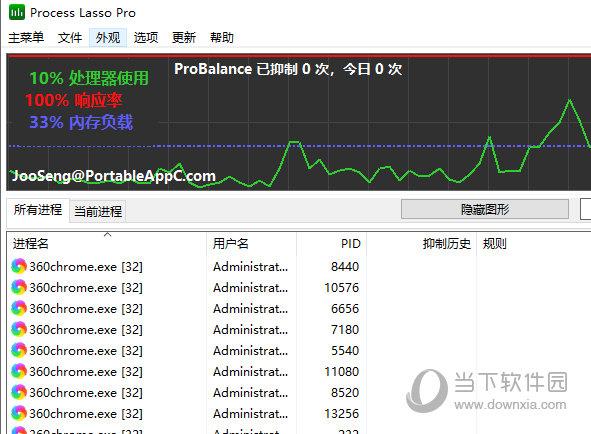Open the 外观 menu
Viewport: 591px width, 434px height.
[108, 37]
